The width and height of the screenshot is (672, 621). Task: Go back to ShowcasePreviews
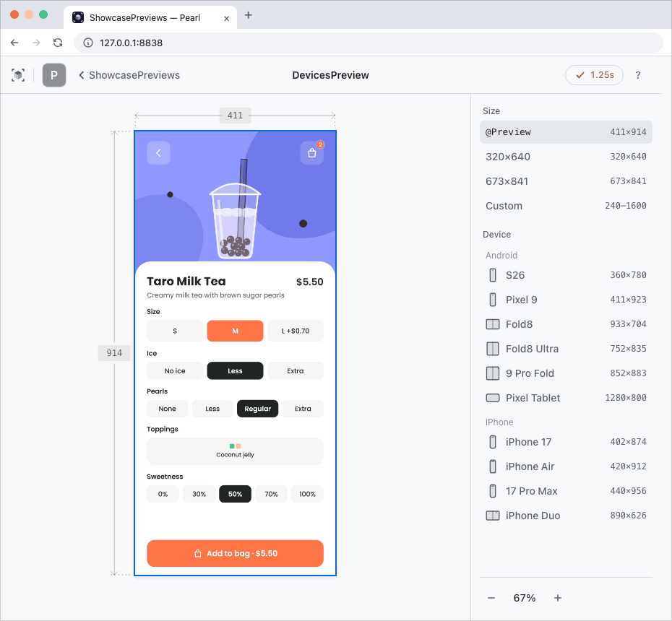pyautogui.click(x=129, y=75)
